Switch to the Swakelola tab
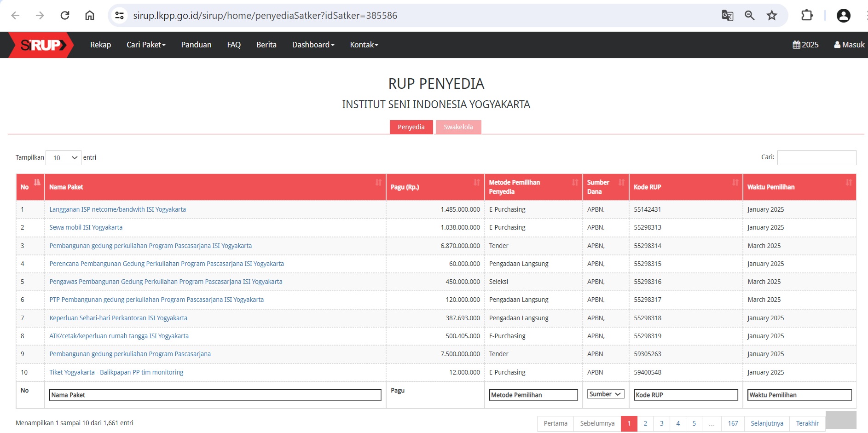 [458, 127]
